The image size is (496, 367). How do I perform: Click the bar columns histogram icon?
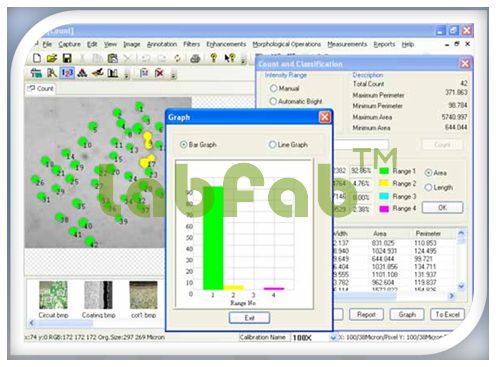click(x=113, y=73)
